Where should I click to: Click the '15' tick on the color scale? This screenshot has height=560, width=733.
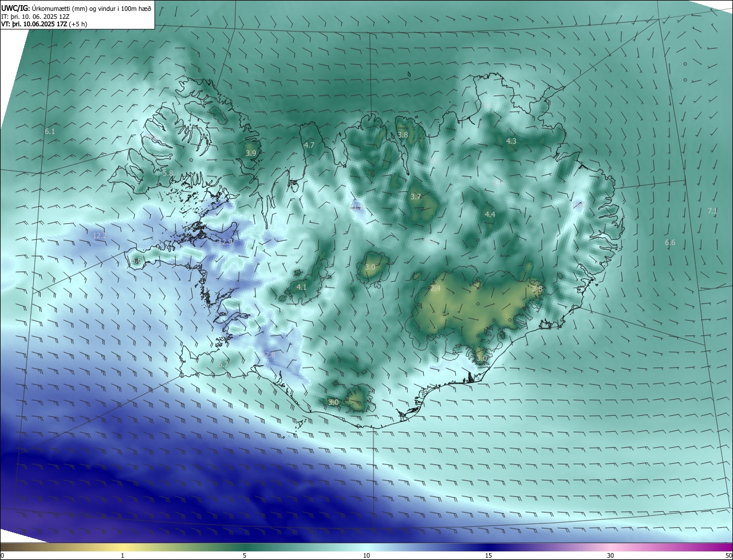tap(488, 555)
